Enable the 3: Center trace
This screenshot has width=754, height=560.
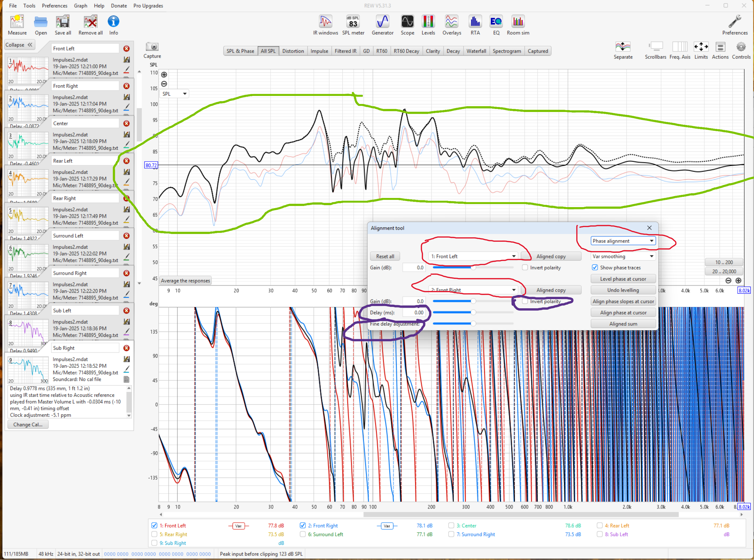pos(451,525)
